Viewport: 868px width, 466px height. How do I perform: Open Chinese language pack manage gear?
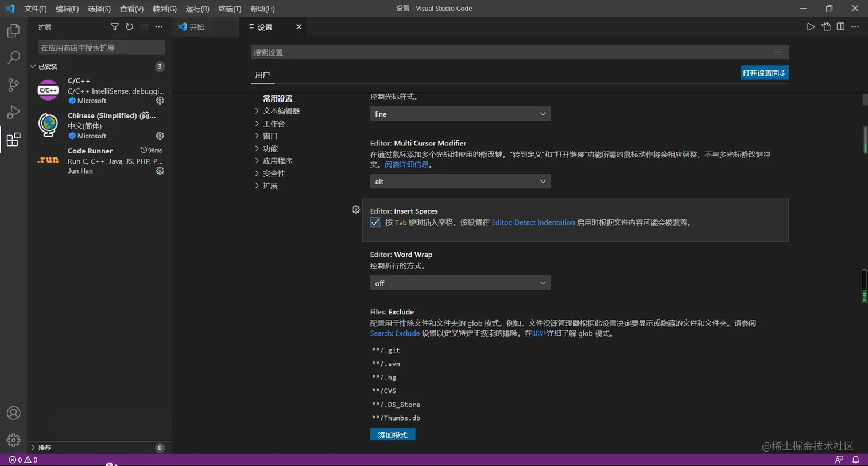click(x=160, y=136)
